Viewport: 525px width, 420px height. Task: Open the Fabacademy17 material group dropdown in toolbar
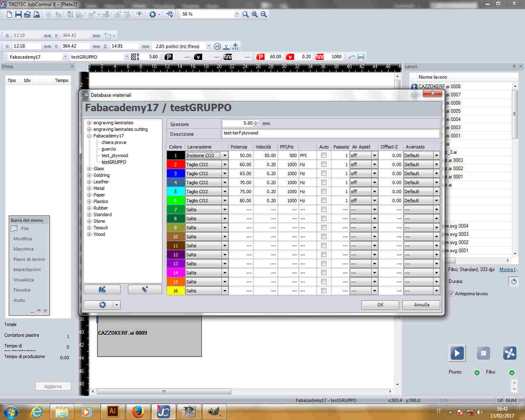(x=65, y=57)
